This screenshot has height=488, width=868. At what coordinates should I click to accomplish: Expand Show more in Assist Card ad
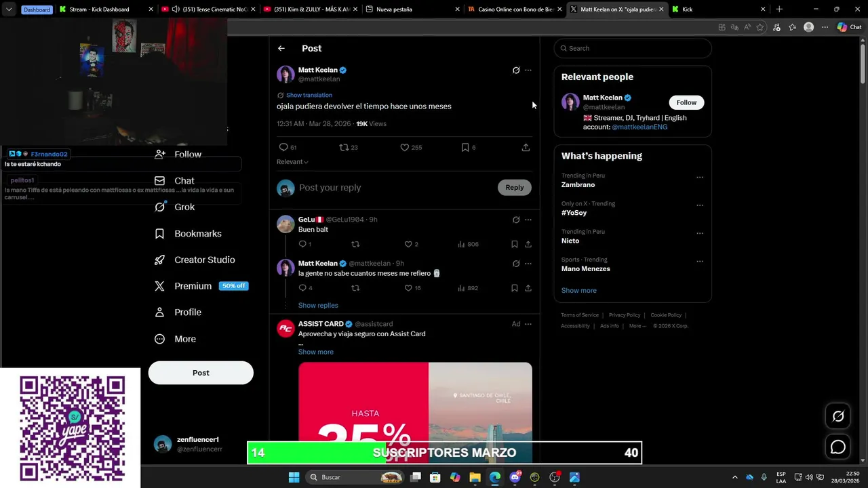tap(316, 352)
